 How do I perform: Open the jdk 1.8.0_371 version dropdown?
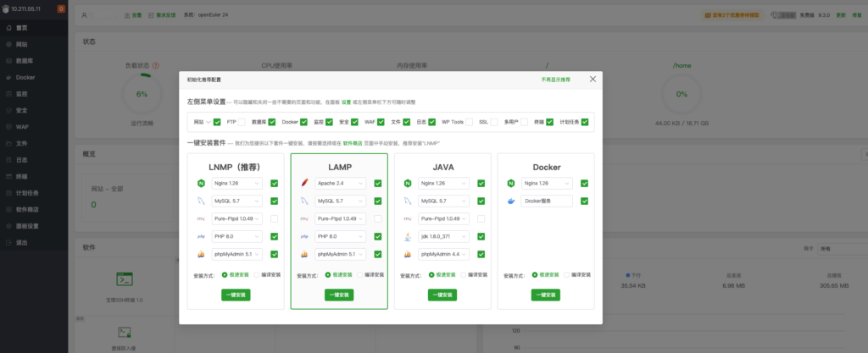point(445,236)
